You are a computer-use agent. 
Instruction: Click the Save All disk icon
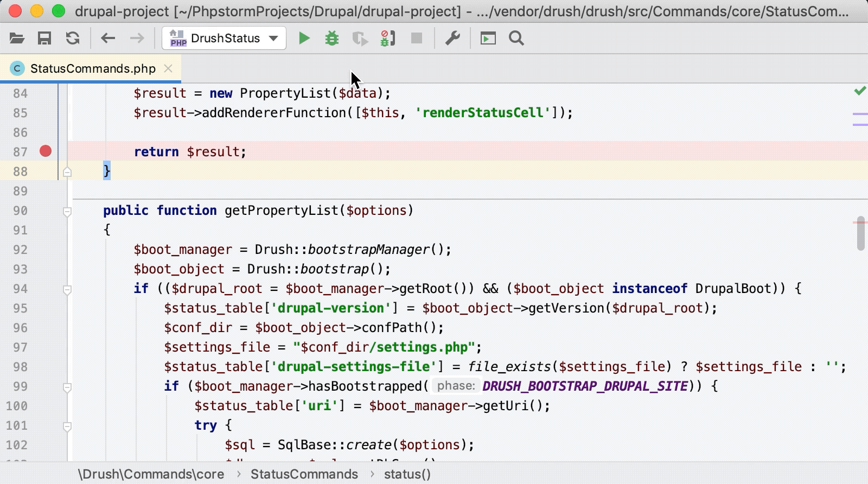click(44, 39)
